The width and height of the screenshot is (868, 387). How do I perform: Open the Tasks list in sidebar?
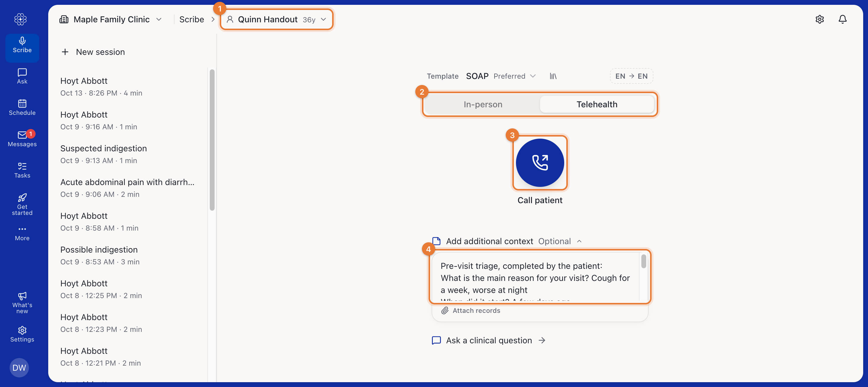(22, 171)
